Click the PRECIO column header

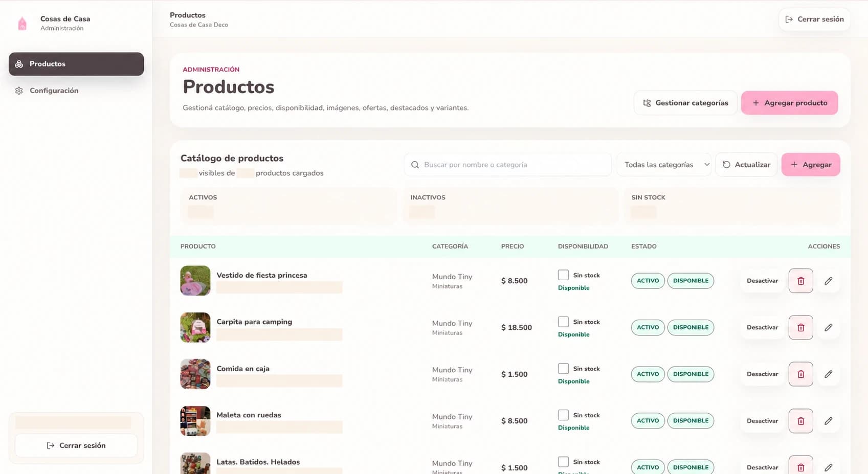pyautogui.click(x=513, y=246)
